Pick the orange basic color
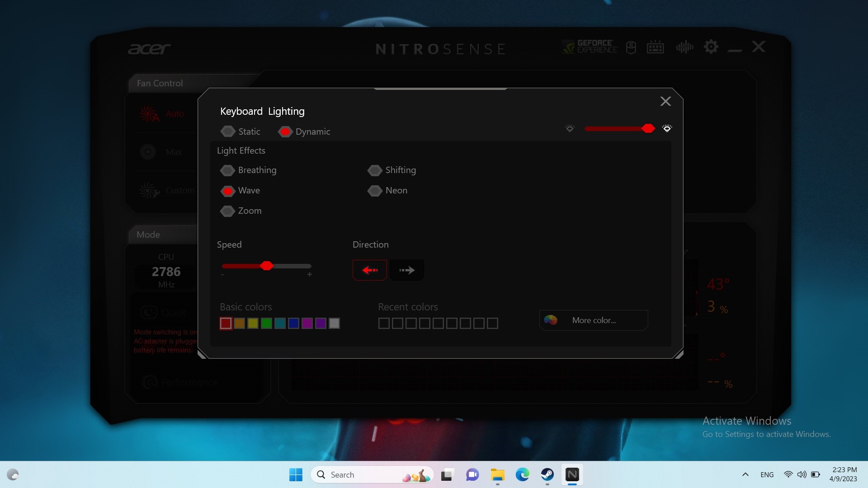Screen dimensions: 868x488 [x=240, y=324]
